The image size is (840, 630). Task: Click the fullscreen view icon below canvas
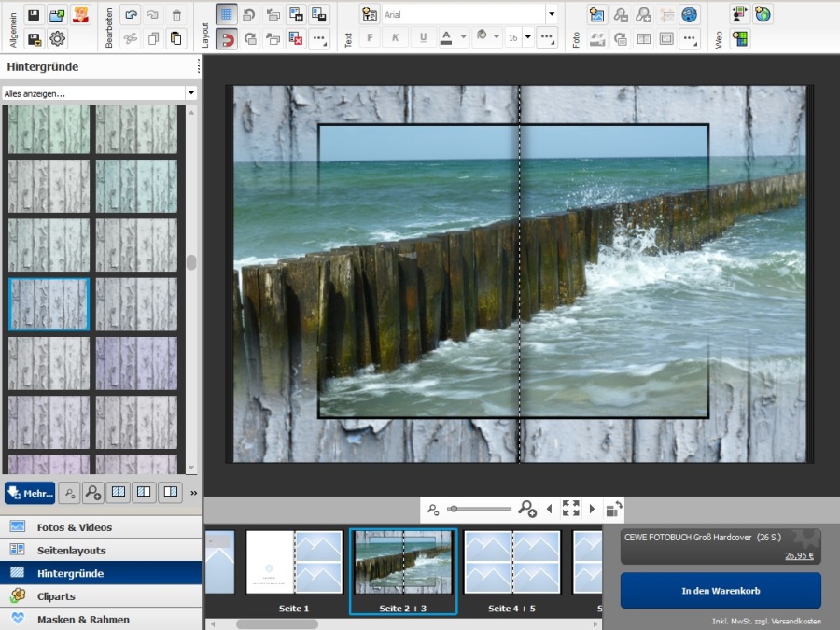tap(570, 508)
